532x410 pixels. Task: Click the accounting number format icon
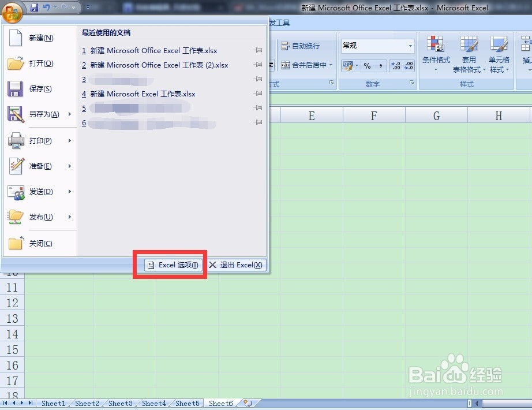point(348,65)
